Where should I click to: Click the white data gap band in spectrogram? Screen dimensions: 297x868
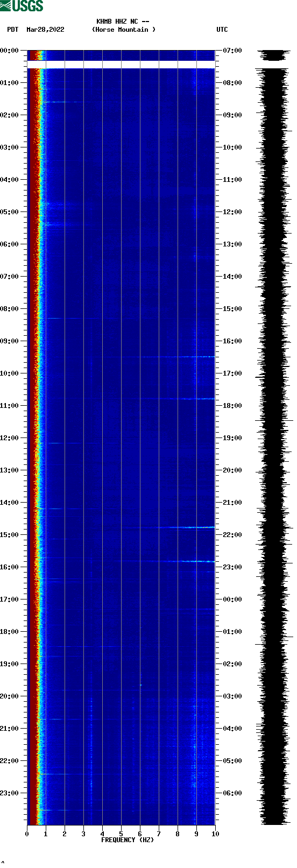click(121, 65)
